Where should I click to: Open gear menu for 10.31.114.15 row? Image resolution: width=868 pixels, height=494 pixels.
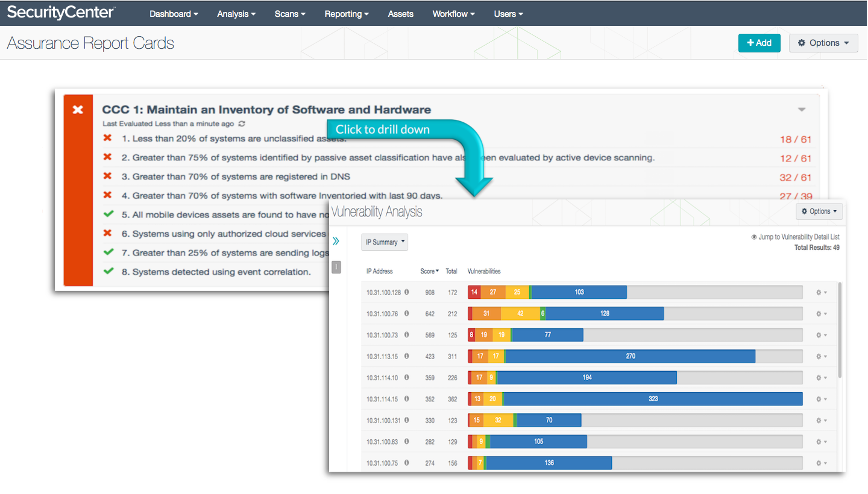coord(821,399)
